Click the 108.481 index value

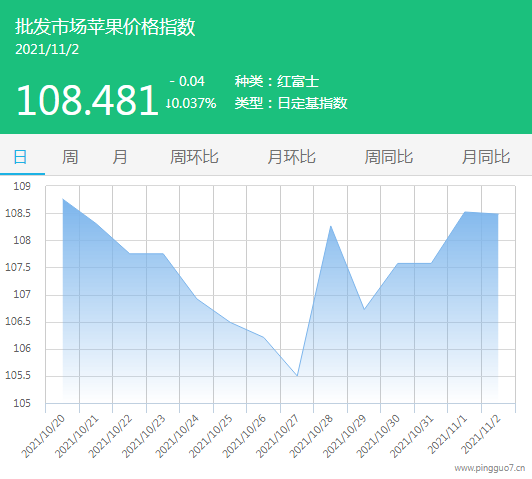pos(88,100)
